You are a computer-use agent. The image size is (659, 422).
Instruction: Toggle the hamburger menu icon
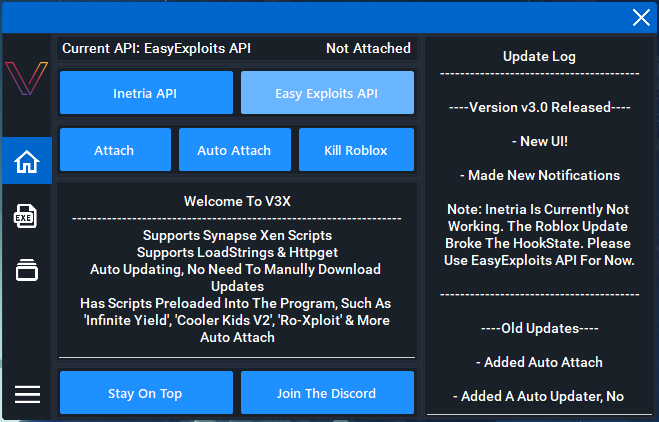coord(27,394)
